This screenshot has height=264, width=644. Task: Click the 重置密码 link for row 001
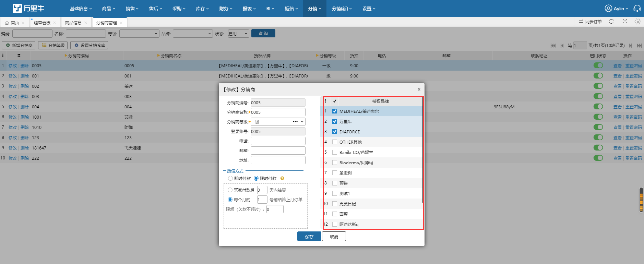tap(633, 76)
